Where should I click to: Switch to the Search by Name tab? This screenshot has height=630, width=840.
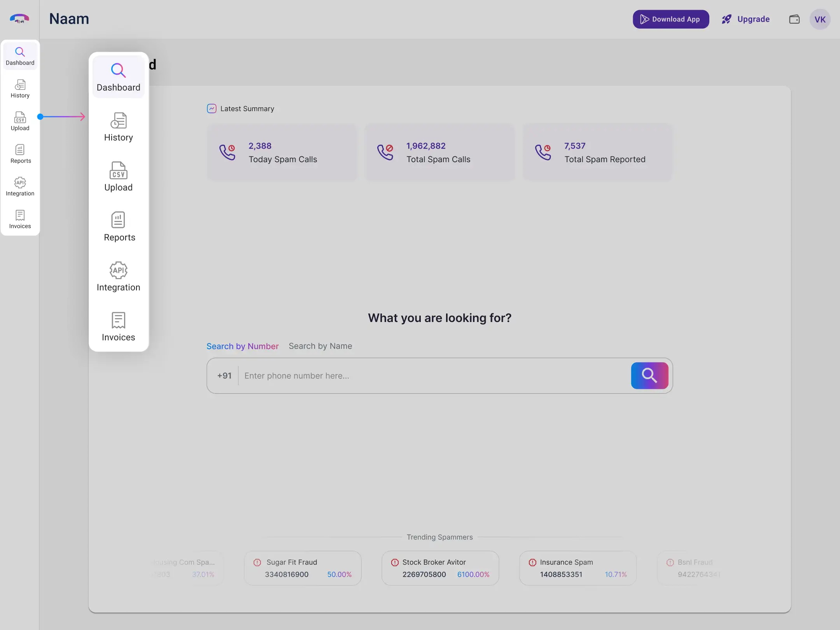(320, 346)
